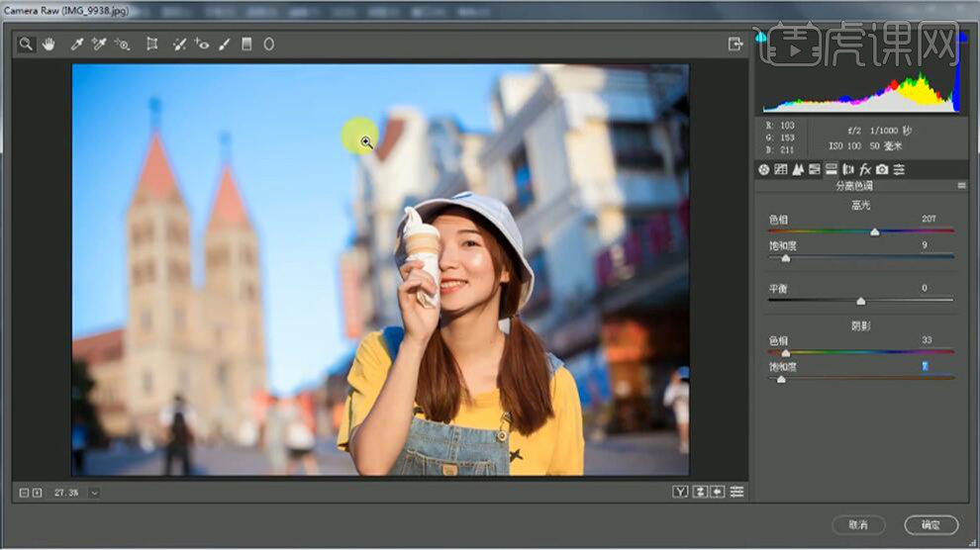Select the Graduated Filter tool
The height and width of the screenshot is (550, 980).
click(x=246, y=45)
